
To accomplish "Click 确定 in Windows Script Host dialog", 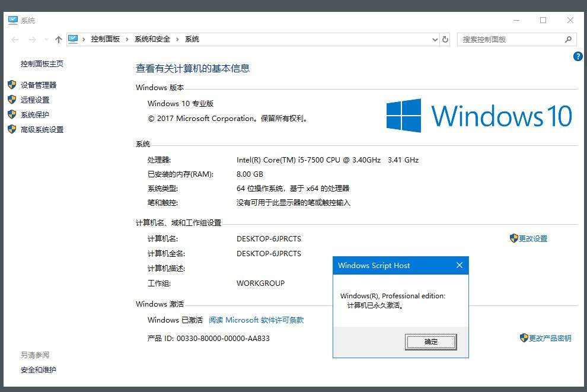I will [430, 342].
